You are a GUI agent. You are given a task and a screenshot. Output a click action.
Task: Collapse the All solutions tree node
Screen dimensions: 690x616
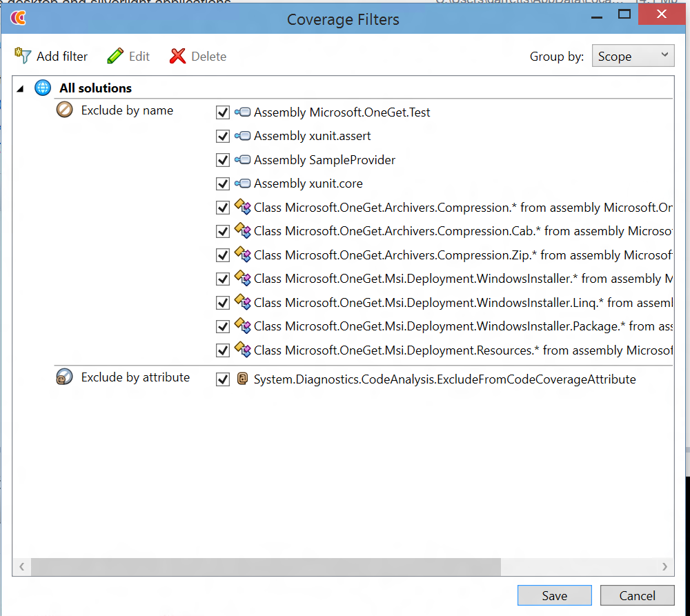[x=20, y=89]
